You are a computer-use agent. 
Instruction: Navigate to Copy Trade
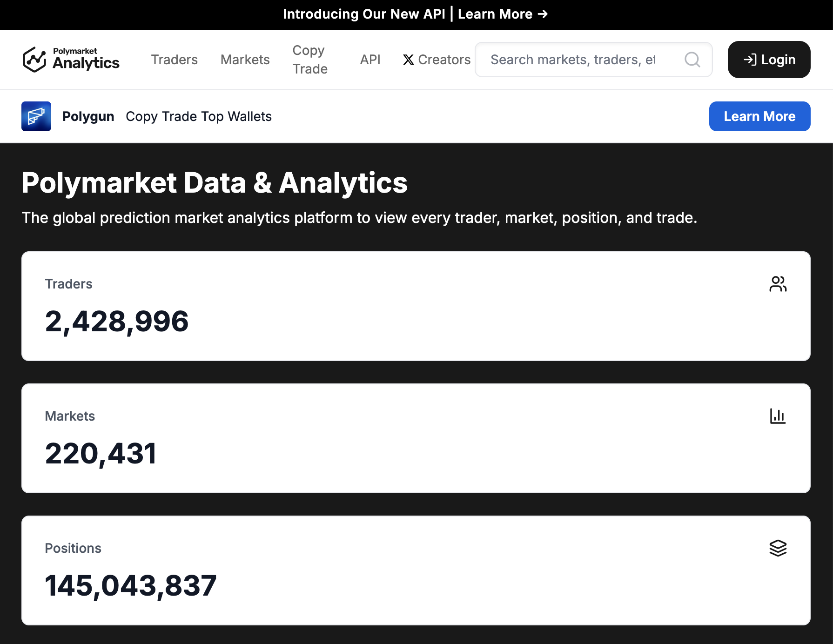click(x=309, y=59)
